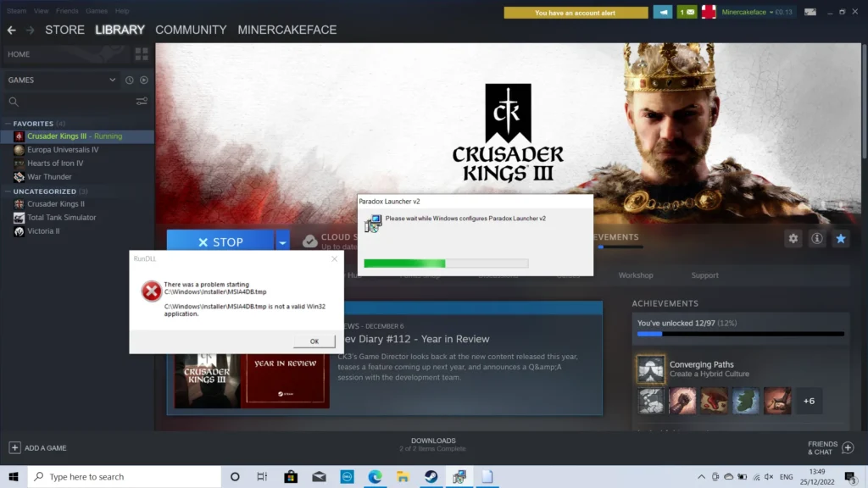This screenshot has height=488, width=868.
Task: Click Converging Paths achievement icon
Action: (x=650, y=369)
